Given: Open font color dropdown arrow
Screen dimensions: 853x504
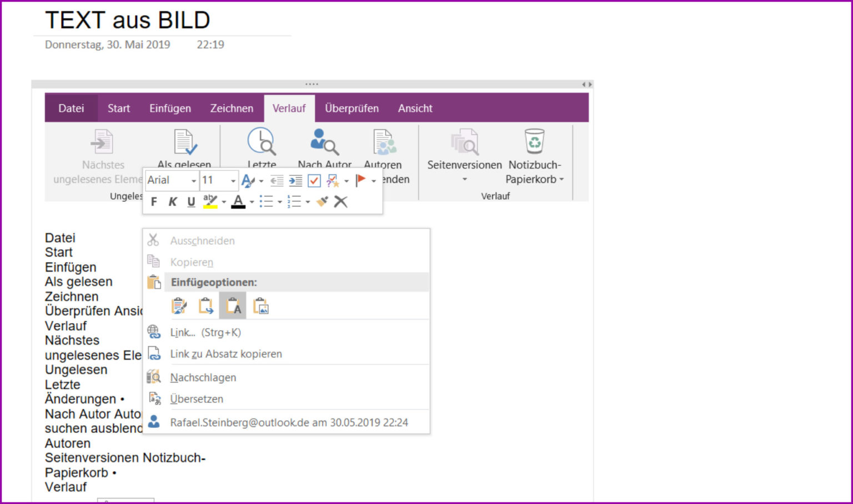Looking at the screenshot, I should [252, 202].
